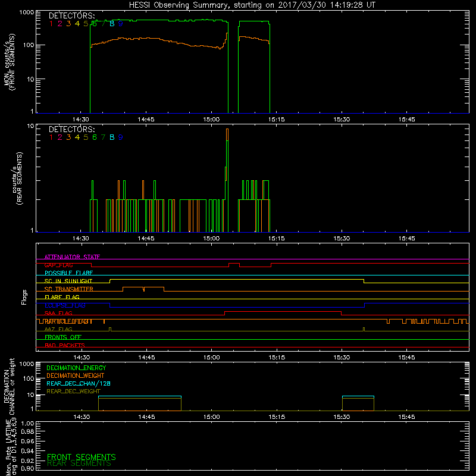Click the DECIMATION_WEIGHT legend entry

tap(76, 376)
